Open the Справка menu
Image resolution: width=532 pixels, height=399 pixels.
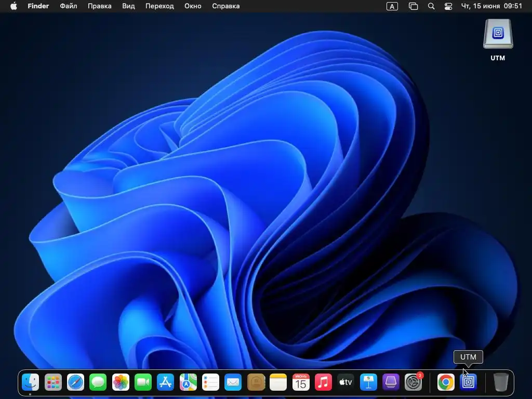pos(225,6)
